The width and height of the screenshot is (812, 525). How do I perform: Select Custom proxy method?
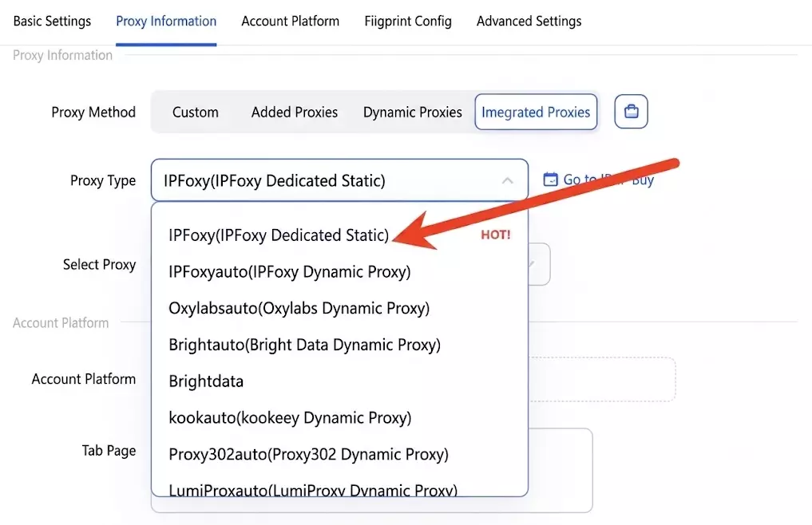196,112
